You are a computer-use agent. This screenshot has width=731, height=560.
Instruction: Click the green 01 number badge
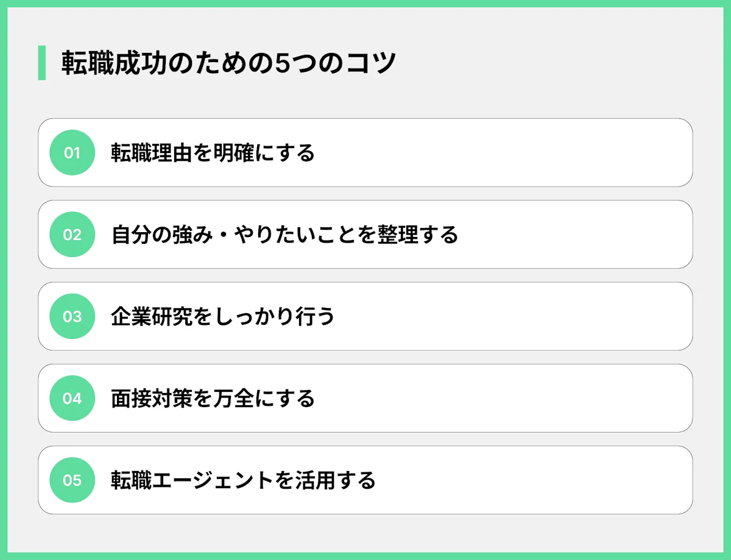[72, 153]
